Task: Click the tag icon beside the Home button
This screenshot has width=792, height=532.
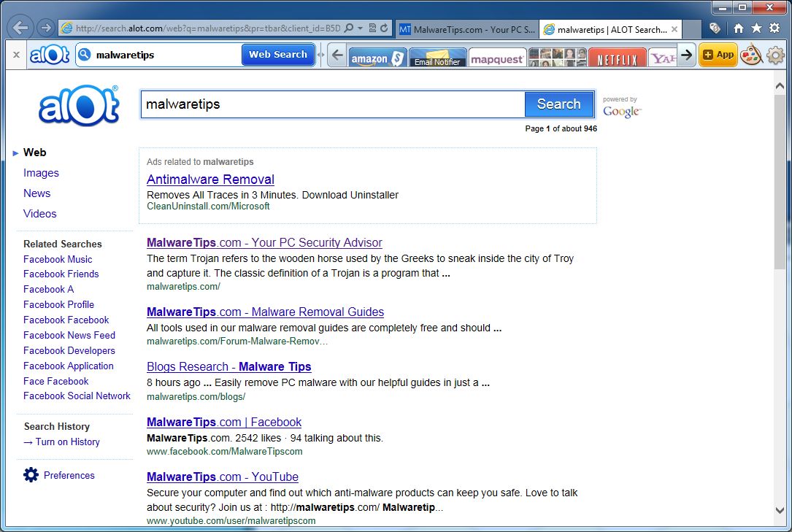Action: pos(715,28)
